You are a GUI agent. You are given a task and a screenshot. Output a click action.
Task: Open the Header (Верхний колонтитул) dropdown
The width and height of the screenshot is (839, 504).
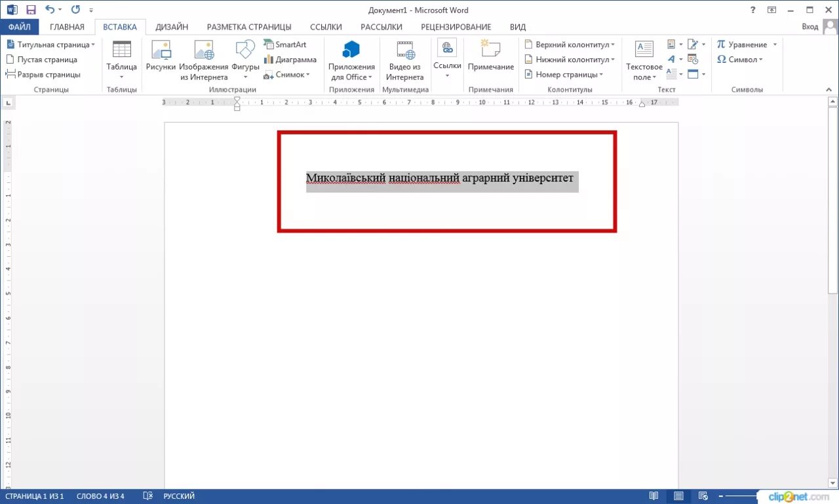point(570,45)
